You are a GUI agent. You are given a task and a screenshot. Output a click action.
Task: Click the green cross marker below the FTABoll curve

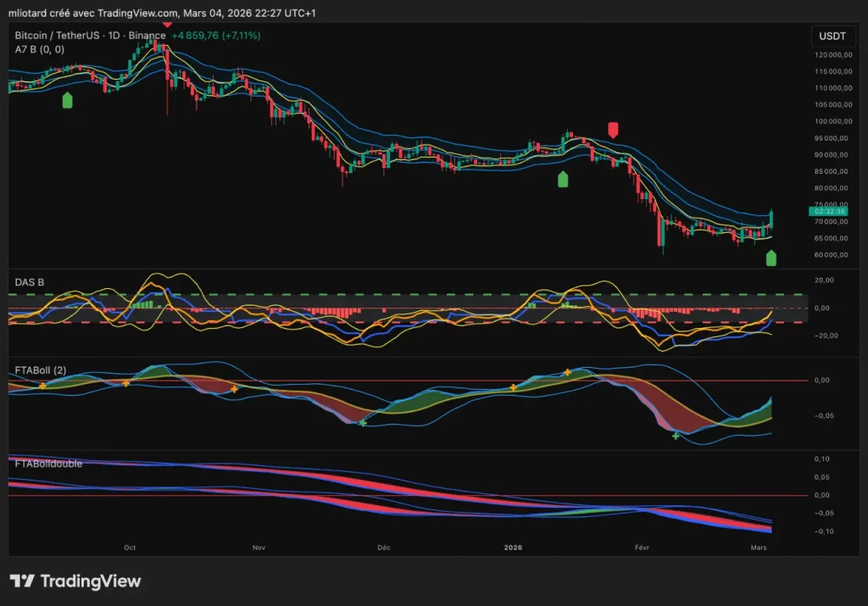click(676, 434)
